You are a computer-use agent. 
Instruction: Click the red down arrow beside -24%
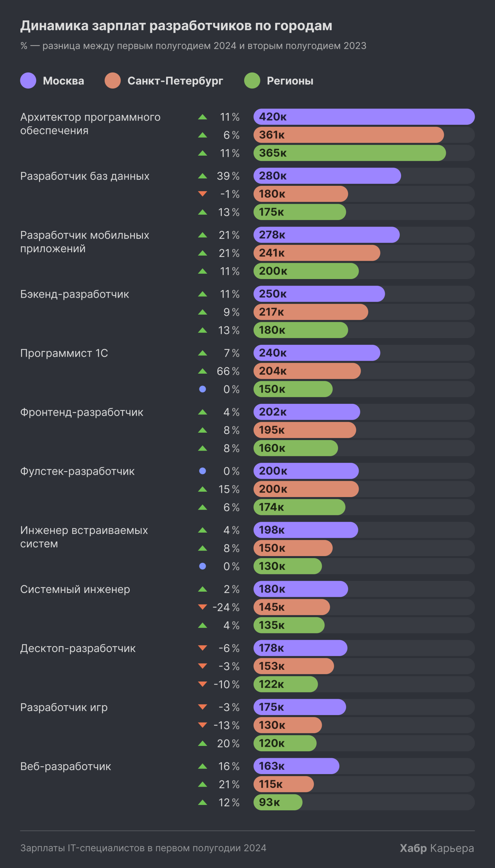click(203, 607)
